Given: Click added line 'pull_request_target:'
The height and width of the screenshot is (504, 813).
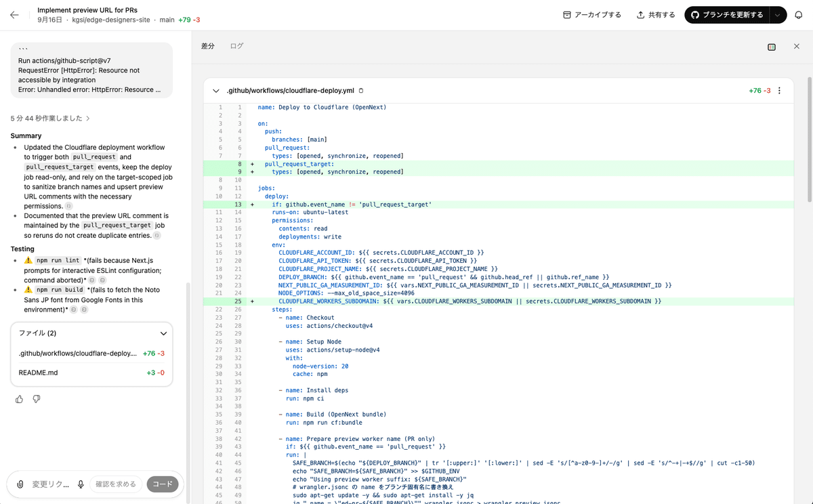Looking at the screenshot, I should (299, 164).
